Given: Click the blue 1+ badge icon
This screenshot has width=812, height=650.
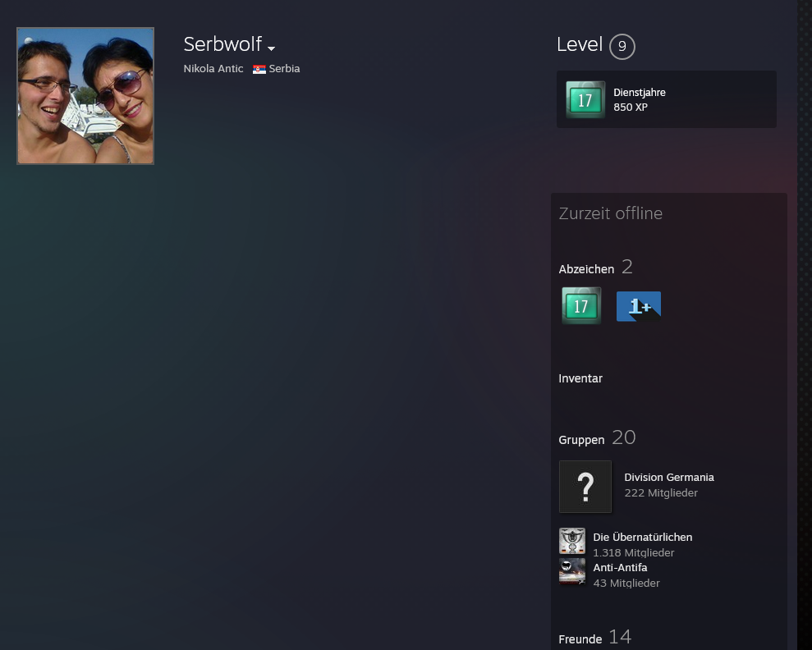Looking at the screenshot, I should tap(639, 306).
